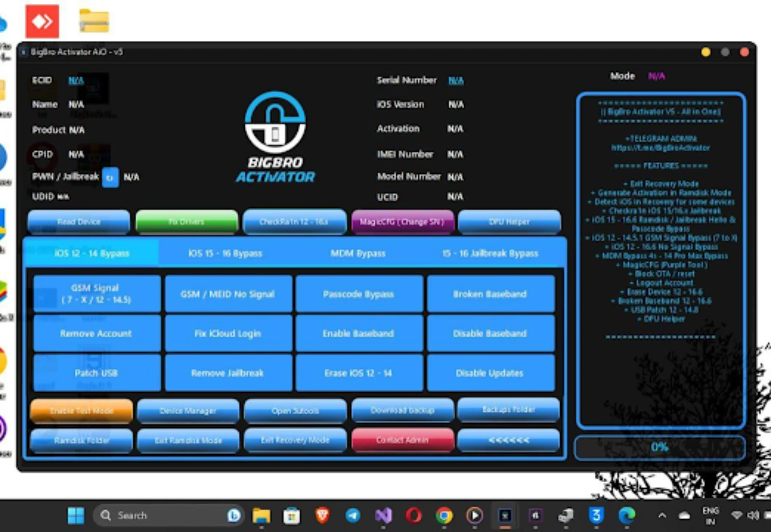Open Google Chrome from taskbar
Image resolution: width=771 pixels, height=532 pixels.
coord(444,515)
